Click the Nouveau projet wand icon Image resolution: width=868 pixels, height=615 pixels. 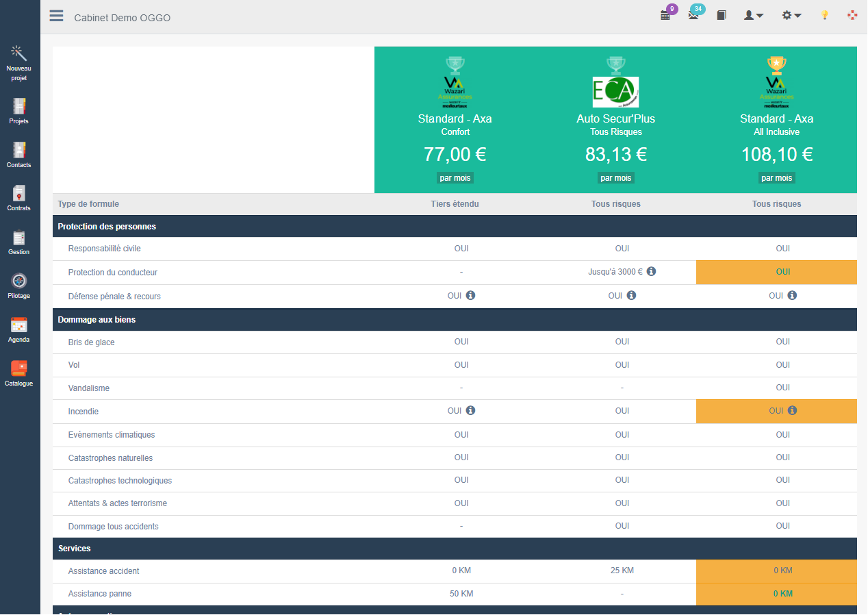18,53
